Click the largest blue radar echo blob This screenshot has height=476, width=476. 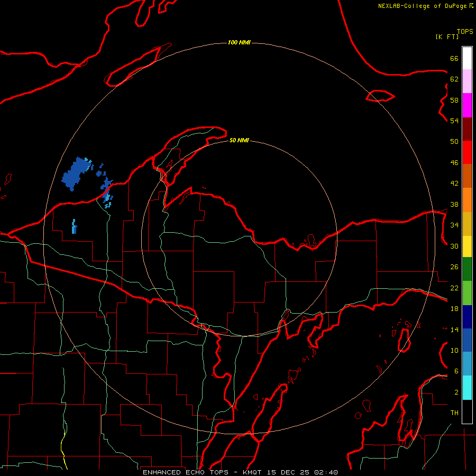click(76, 175)
